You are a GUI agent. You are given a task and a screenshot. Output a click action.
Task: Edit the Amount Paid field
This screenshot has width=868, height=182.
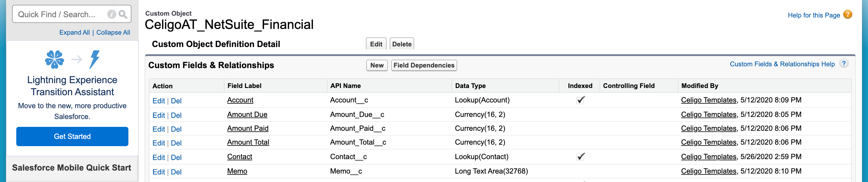(x=158, y=129)
